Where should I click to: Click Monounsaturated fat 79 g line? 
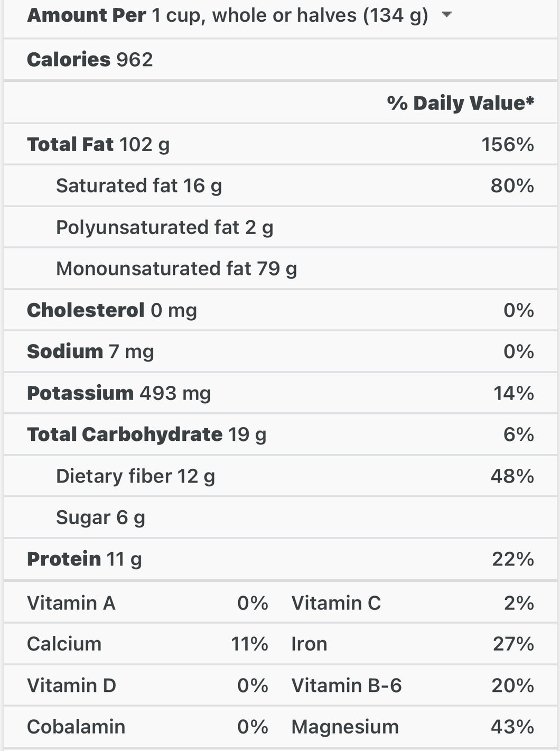[281, 268]
